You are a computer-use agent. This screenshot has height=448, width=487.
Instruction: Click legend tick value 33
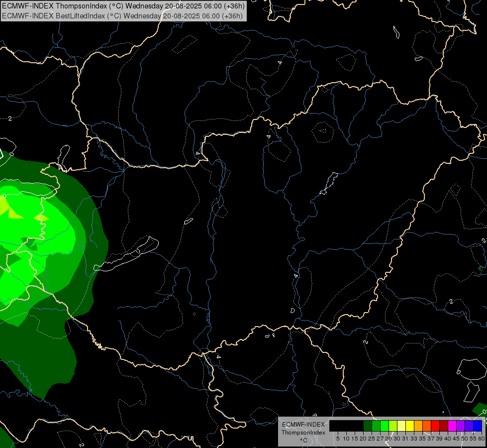(414, 439)
